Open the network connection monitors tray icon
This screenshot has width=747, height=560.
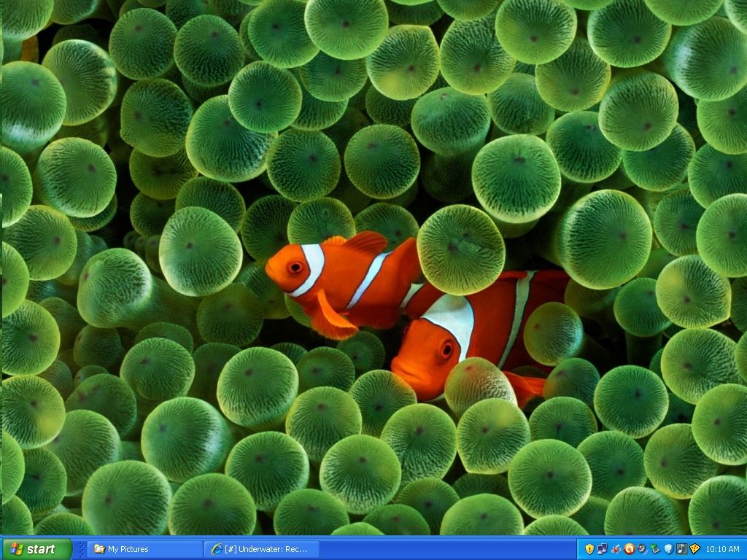tap(603, 549)
